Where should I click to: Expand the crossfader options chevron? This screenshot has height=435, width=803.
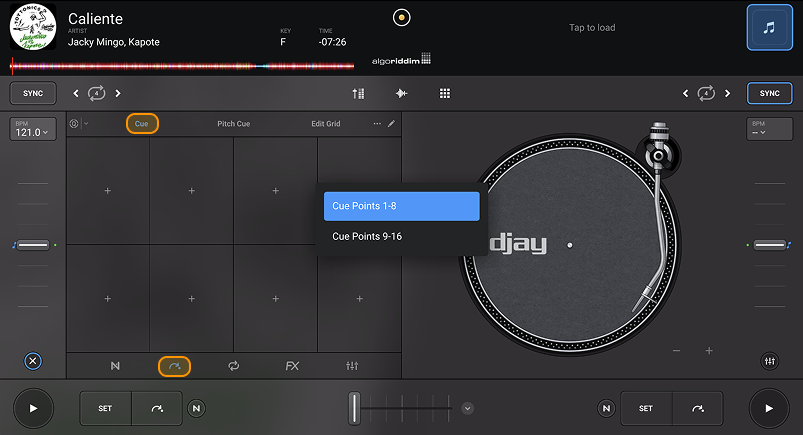tap(467, 408)
